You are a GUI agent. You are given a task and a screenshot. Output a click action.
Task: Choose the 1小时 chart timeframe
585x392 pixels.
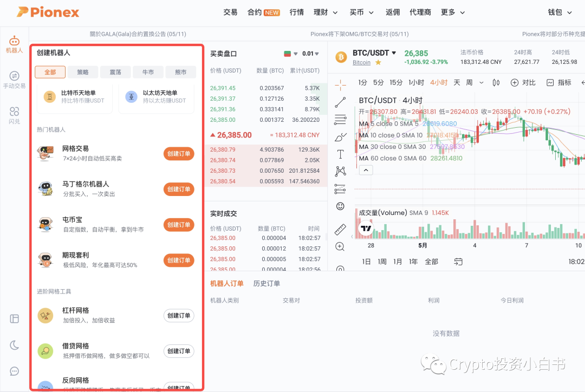[x=416, y=83]
